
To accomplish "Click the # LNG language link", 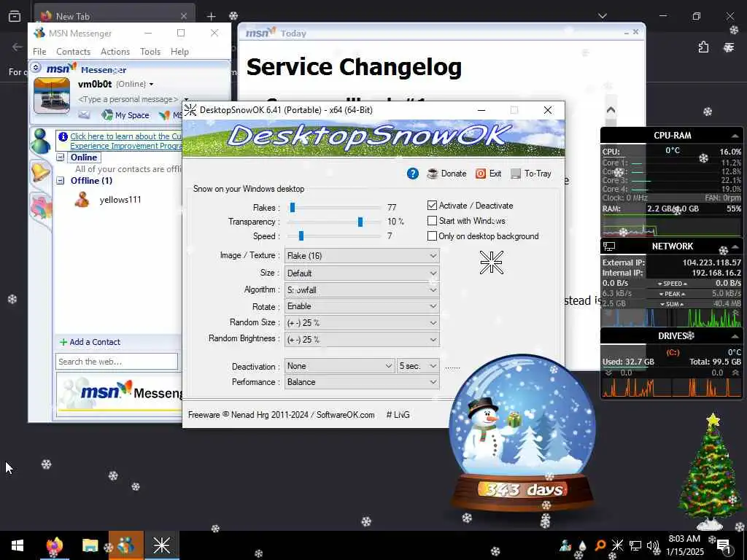I will click(x=398, y=415).
